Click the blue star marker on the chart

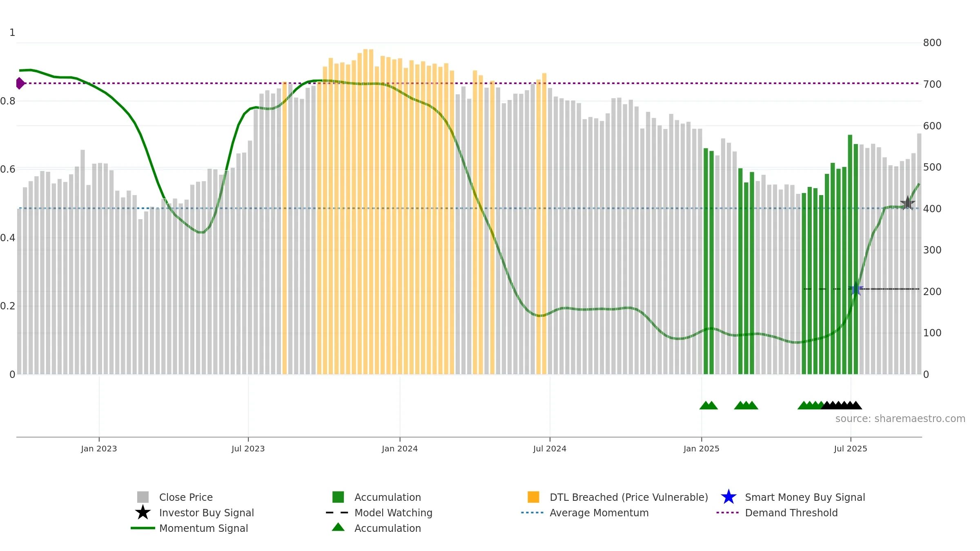point(856,289)
